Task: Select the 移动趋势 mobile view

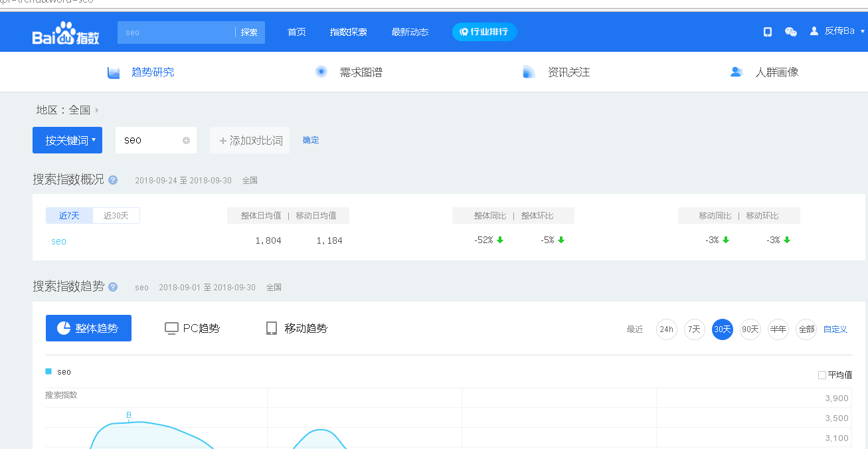Action: click(296, 328)
